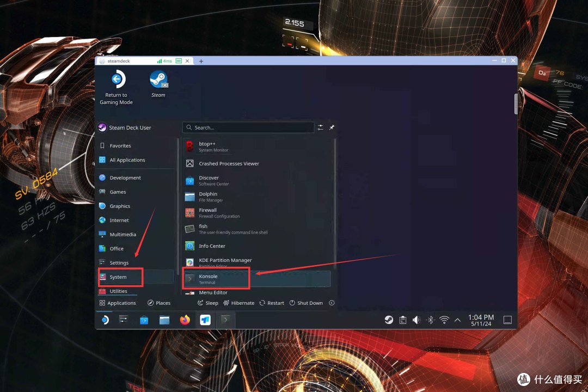The height and width of the screenshot is (392, 588).
Task: Select the Multimedia category
Action: [136, 235]
